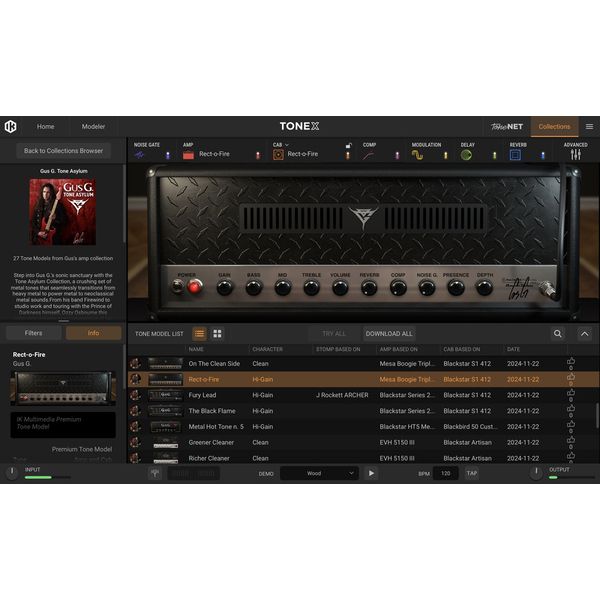
Task: Toggle the Noise Gate power LED
Action: coord(168,155)
